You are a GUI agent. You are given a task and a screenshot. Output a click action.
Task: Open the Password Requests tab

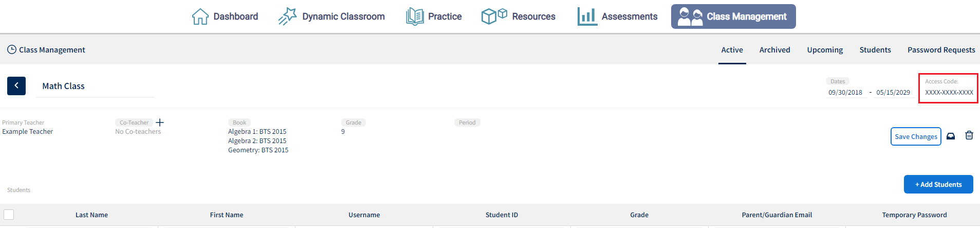click(x=941, y=50)
